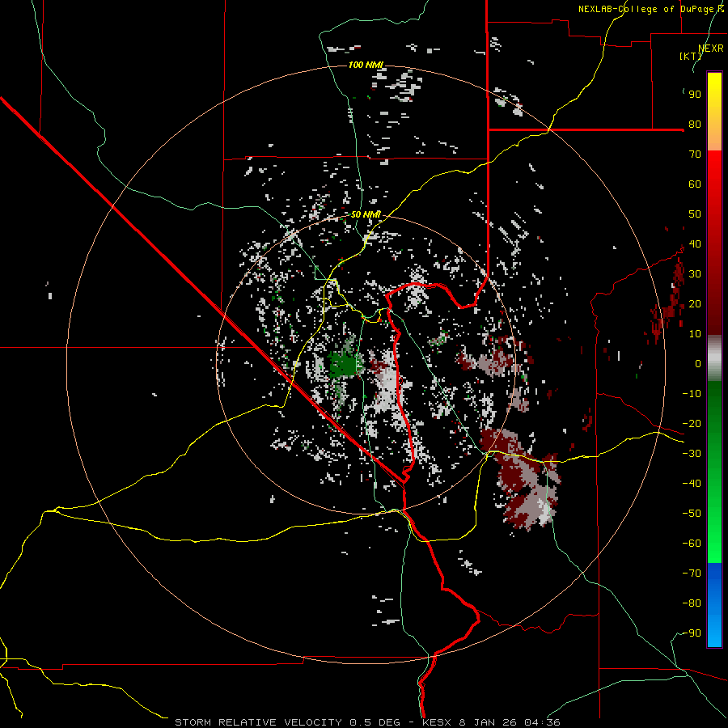Click the -50 value on the color scale
728x728 pixels.
692,514
